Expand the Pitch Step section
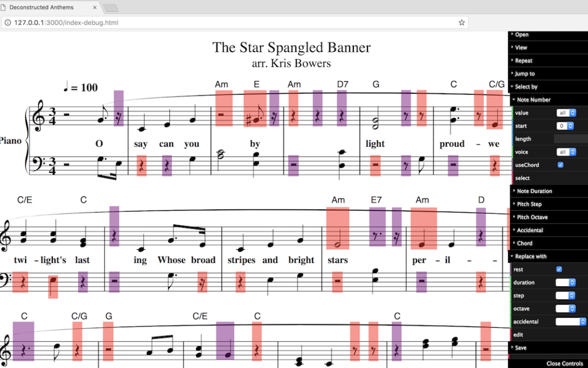This screenshot has height=368, width=588. 549,204
